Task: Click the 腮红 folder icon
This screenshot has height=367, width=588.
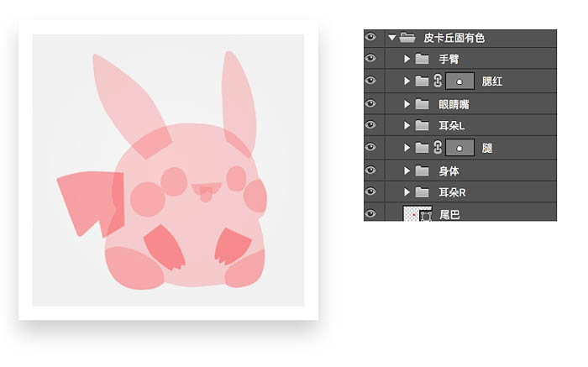Action: click(423, 81)
